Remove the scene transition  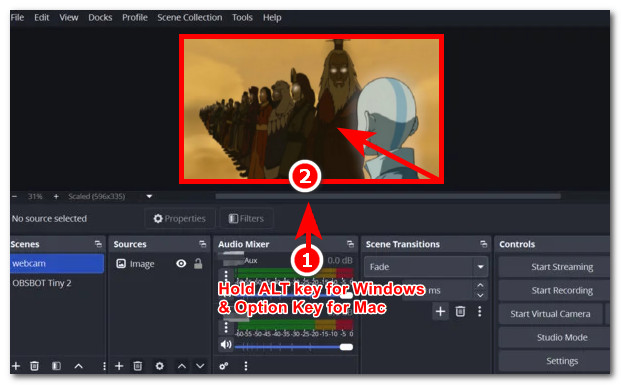(x=460, y=312)
